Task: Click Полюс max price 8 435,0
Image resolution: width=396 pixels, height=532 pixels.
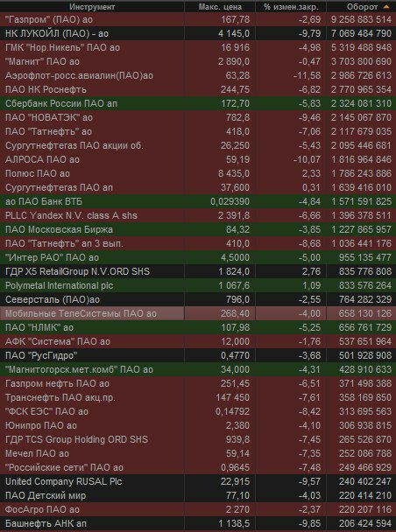Action: [234, 173]
